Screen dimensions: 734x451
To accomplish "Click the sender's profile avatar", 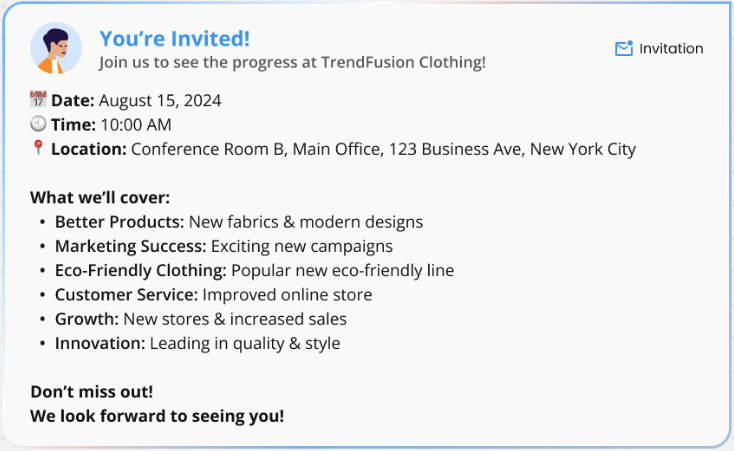I will point(56,48).
